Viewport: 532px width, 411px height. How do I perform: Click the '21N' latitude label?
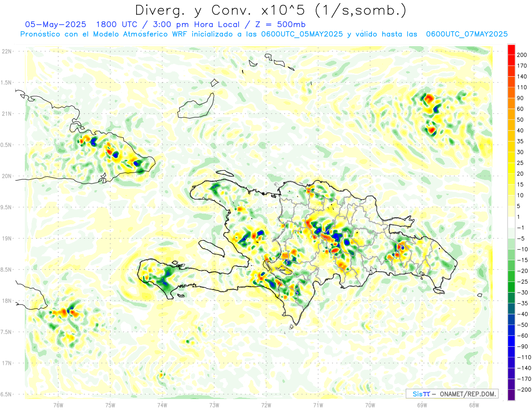pyautogui.click(x=7, y=114)
